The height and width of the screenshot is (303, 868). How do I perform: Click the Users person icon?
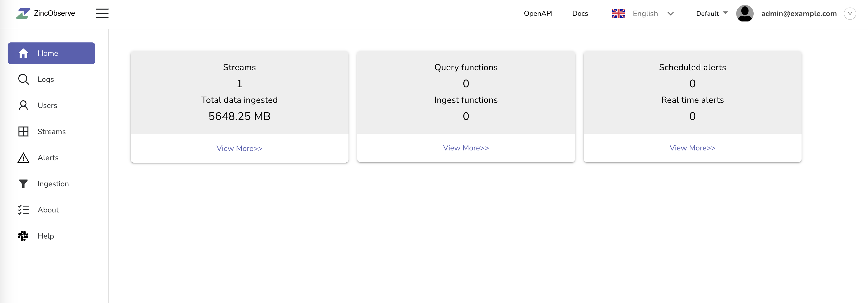point(23,105)
